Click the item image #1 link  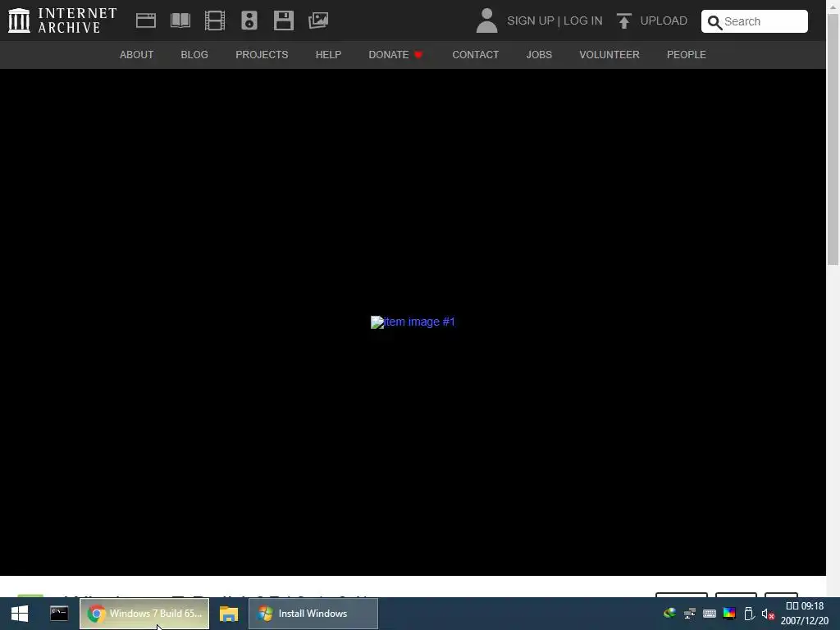[x=413, y=322]
